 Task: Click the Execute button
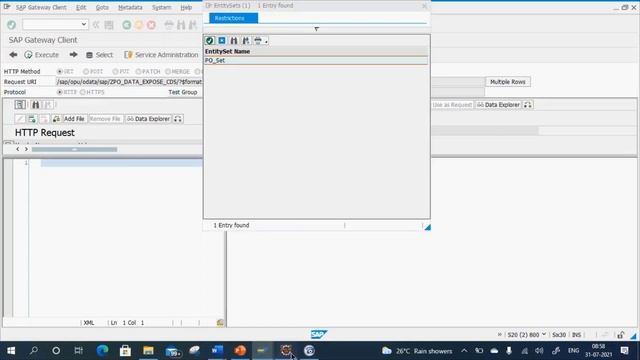(42, 55)
